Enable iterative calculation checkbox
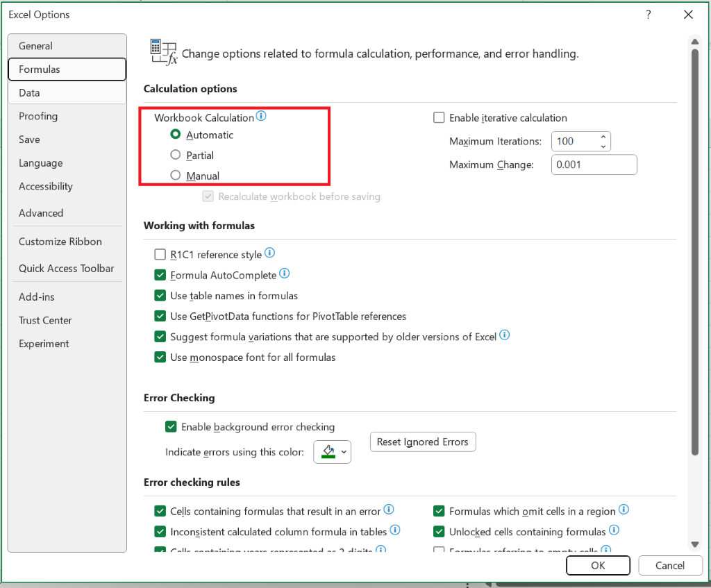This screenshot has height=588, width=711. [x=439, y=118]
